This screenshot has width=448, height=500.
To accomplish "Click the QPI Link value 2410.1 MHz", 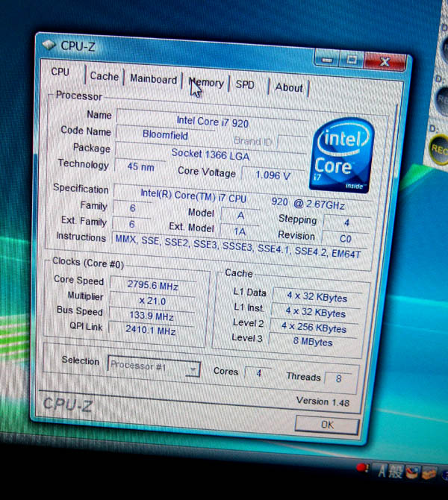I will click(151, 330).
